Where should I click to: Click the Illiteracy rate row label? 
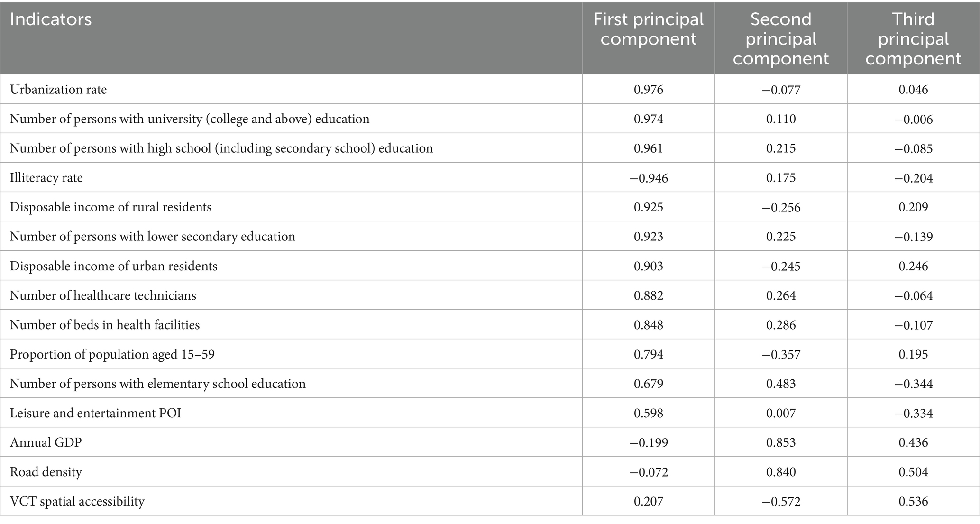[46, 177]
